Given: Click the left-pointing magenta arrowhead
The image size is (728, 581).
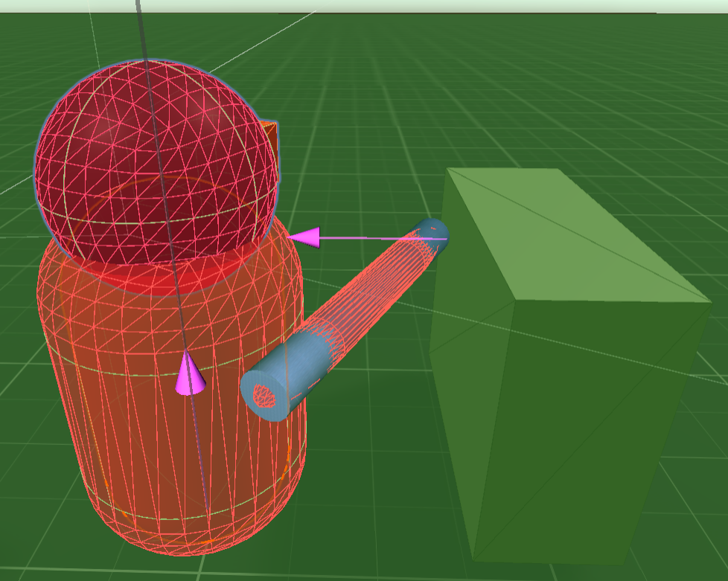Looking at the screenshot, I should click(x=306, y=238).
